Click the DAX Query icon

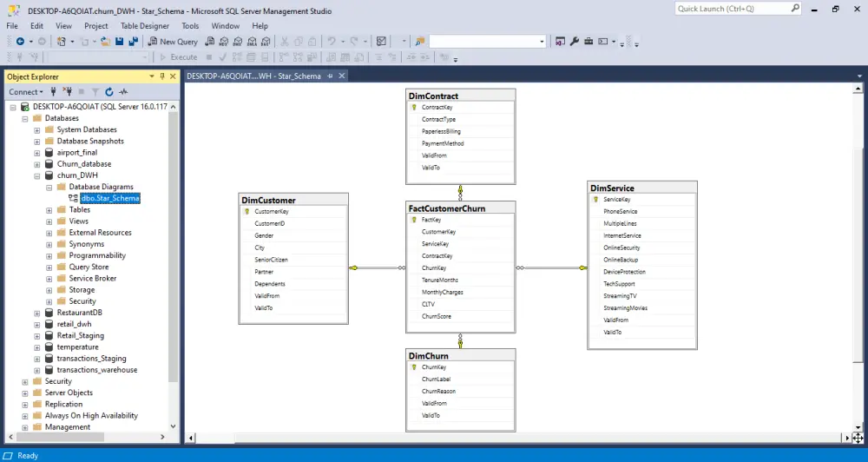266,42
